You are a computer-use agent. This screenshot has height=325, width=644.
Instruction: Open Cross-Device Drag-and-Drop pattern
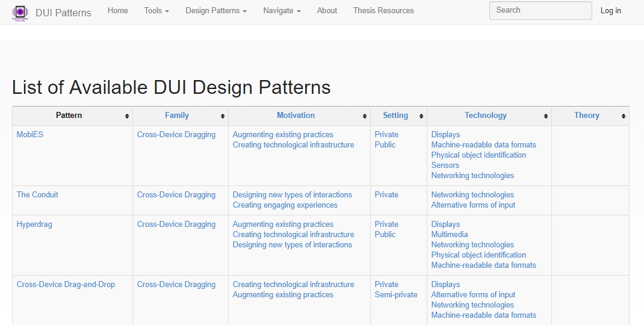point(66,285)
